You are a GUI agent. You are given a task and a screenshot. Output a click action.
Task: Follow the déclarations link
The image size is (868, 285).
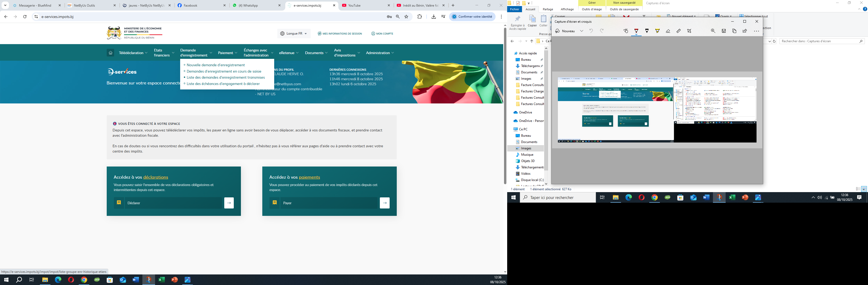(156, 177)
